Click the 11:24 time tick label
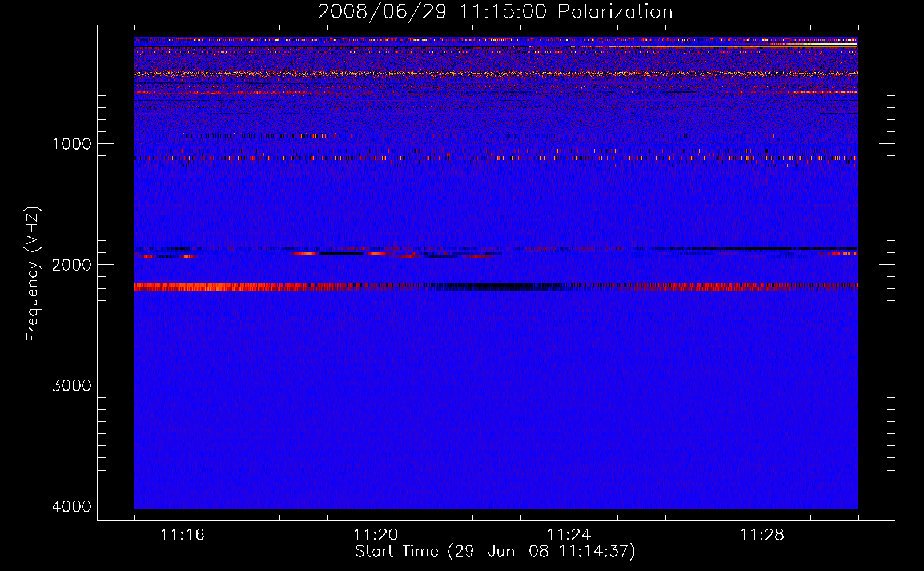 coord(569,535)
